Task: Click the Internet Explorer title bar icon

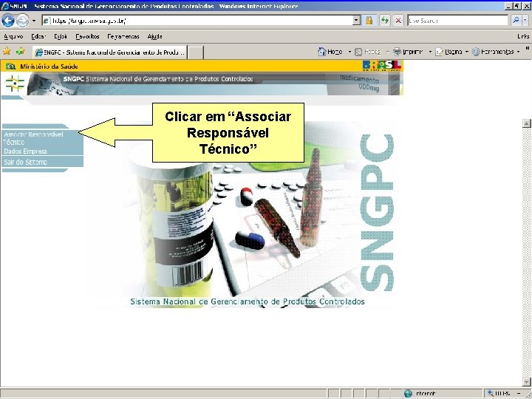Action: (5, 6)
